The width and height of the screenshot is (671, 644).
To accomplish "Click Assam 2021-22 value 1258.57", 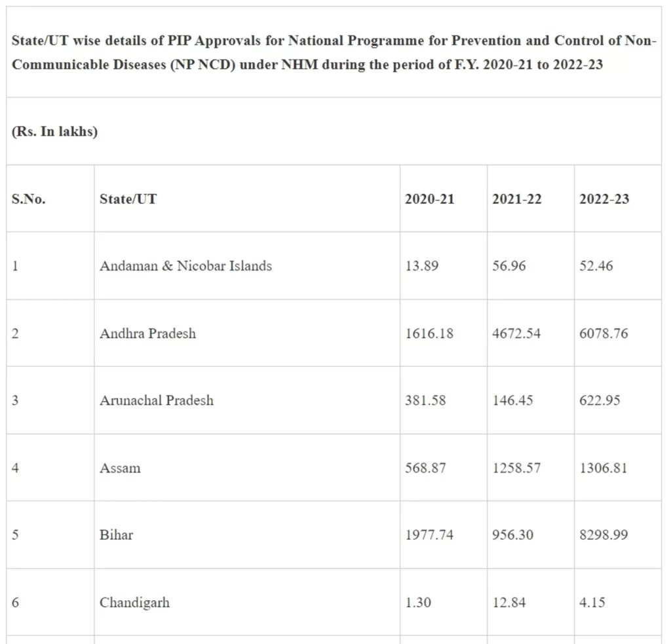I will point(517,468).
